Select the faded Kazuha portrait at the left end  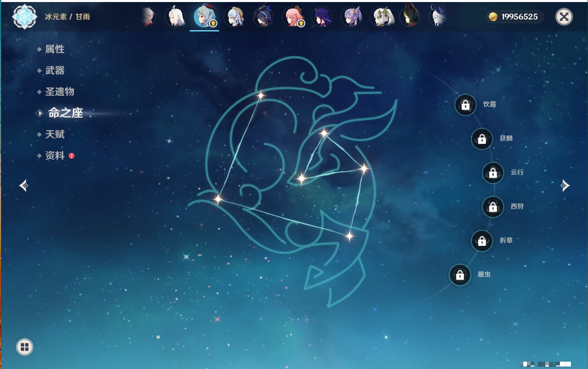tap(148, 17)
